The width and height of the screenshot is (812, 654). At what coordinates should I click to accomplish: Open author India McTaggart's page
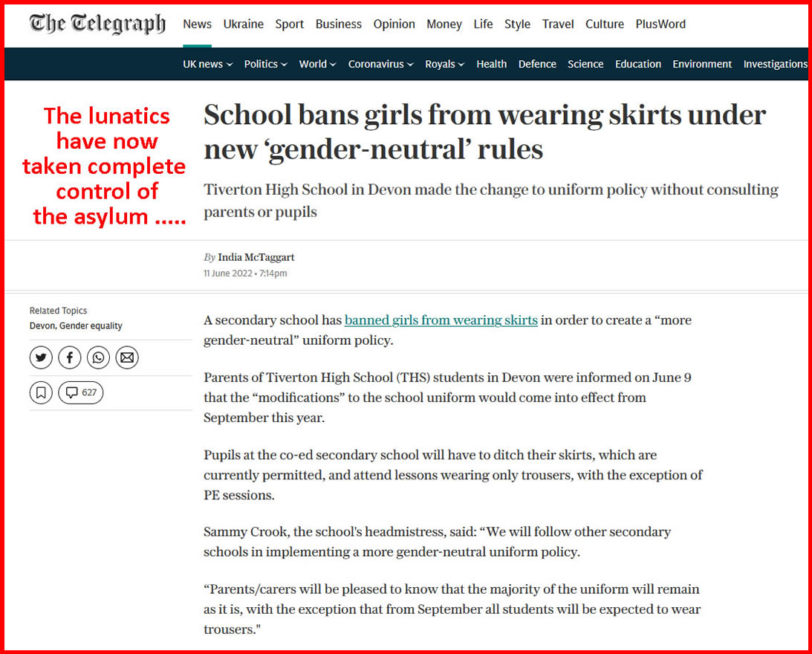[256, 258]
